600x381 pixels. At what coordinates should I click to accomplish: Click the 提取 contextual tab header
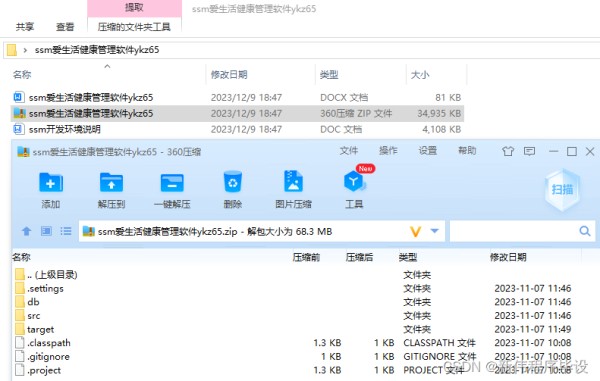coord(134,8)
